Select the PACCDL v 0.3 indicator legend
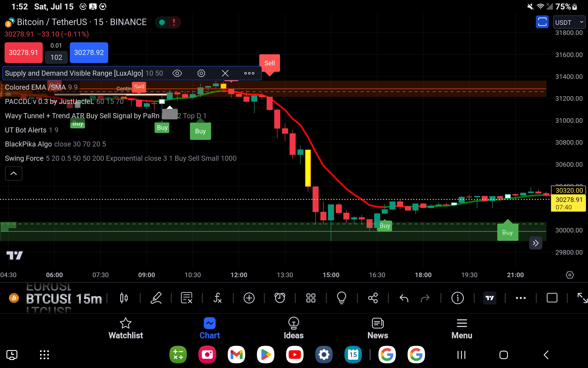 coord(64,101)
